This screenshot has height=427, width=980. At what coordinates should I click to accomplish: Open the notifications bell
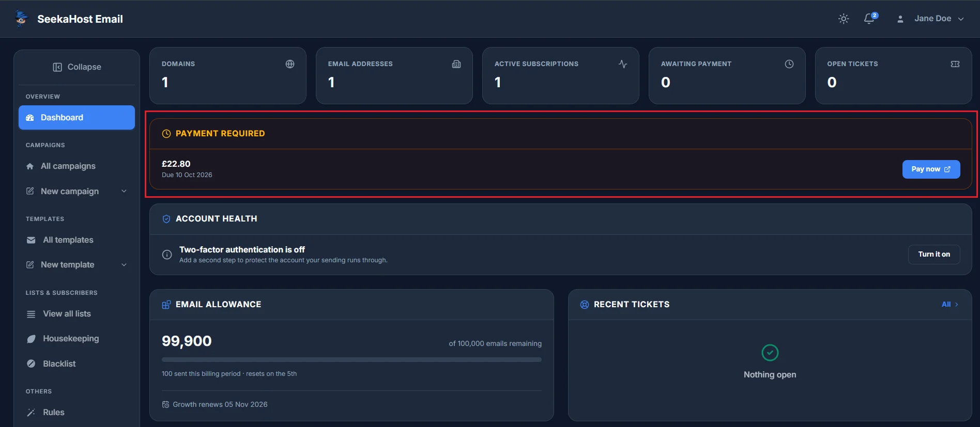(x=870, y=19)
